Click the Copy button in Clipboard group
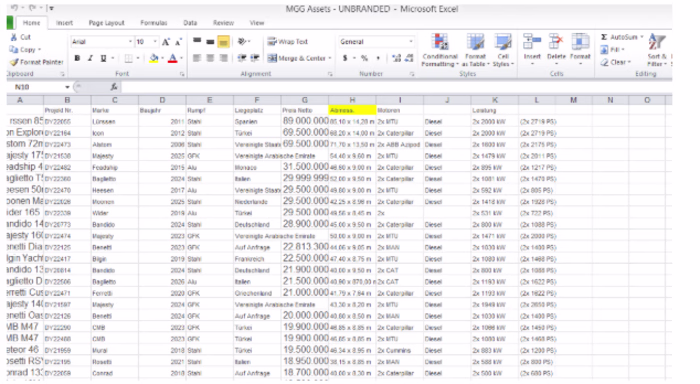 (x=25, y=50)
